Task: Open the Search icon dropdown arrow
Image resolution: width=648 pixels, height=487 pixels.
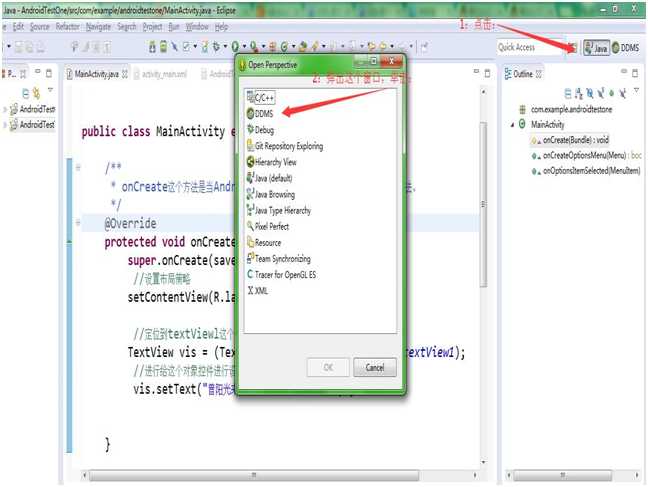Action: tap(324, 46)
